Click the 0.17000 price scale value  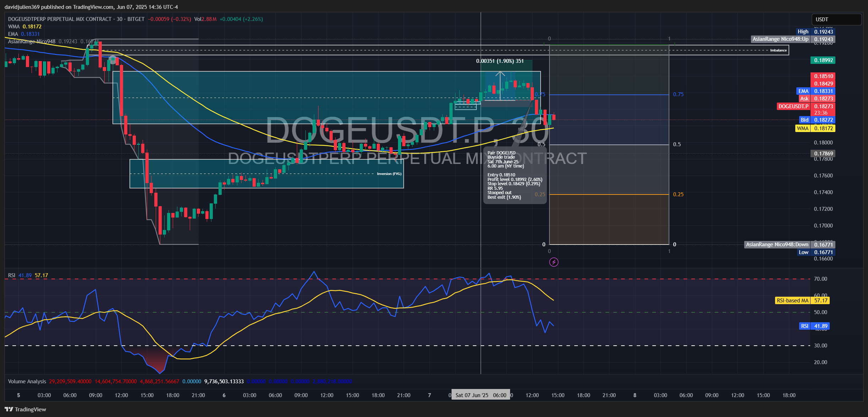(823, 226)
